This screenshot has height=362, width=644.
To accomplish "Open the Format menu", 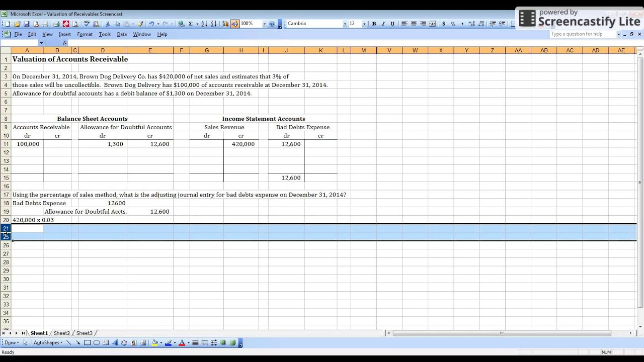I will pos(85,34).
